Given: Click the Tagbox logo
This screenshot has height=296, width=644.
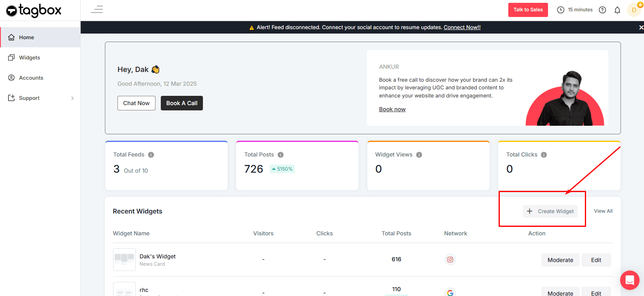Looking at the screenshot, I should (x=34, y=11).
